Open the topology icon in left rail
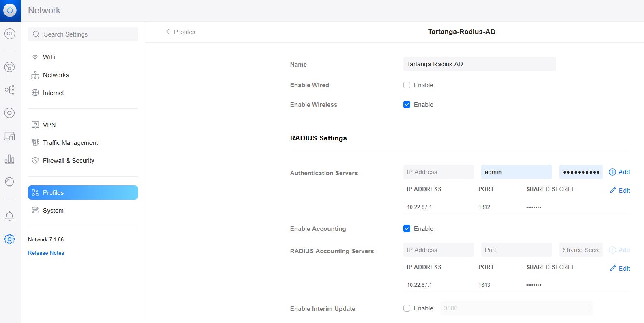 tap(9, 90)
